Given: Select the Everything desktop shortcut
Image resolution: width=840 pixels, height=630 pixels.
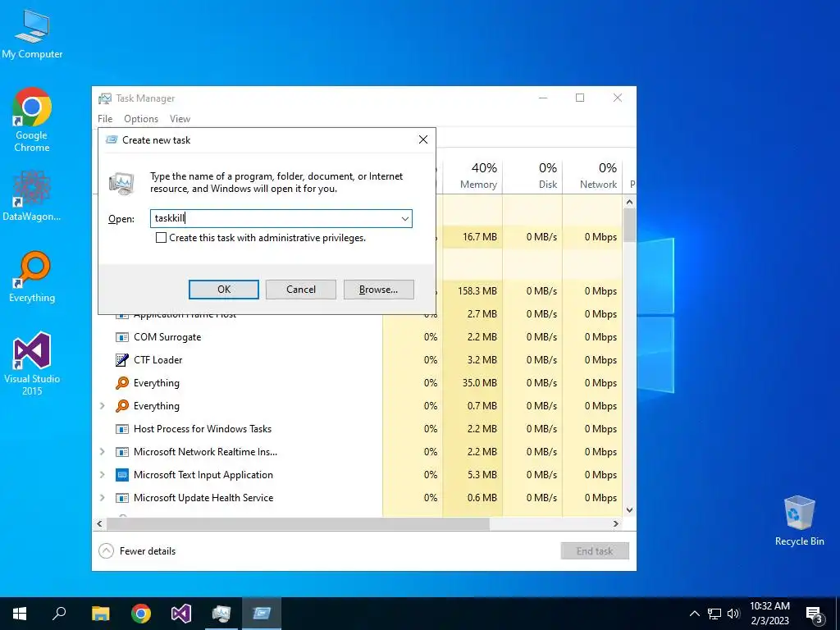Looking at the screenshot, I should [32, 276].
